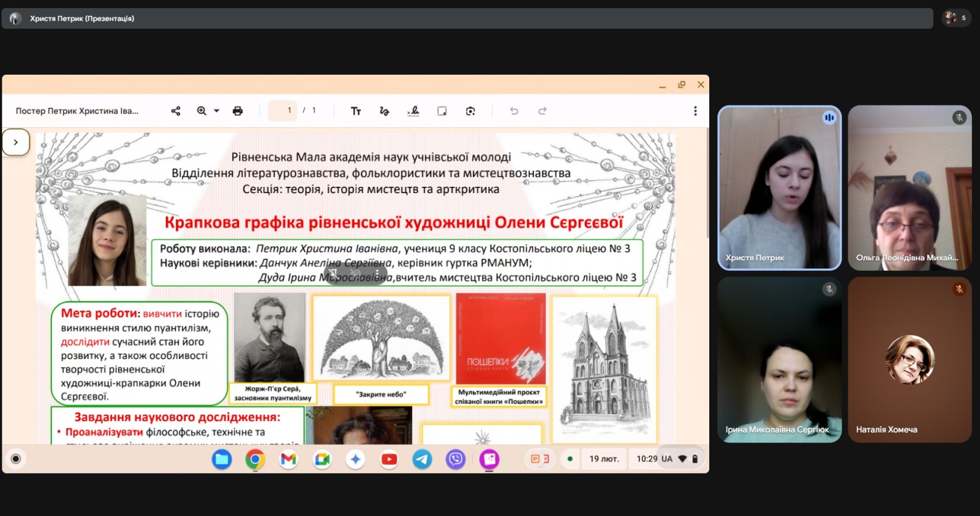Click the participants count button
Image resolution: width=980 pixels, height=516 pixels.
click(x=956, y=18)
